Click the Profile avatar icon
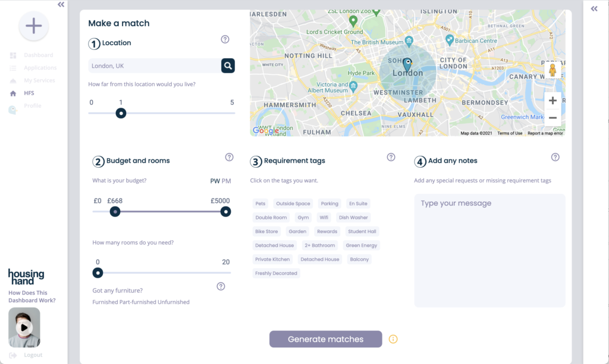 [x=12, y=110]
